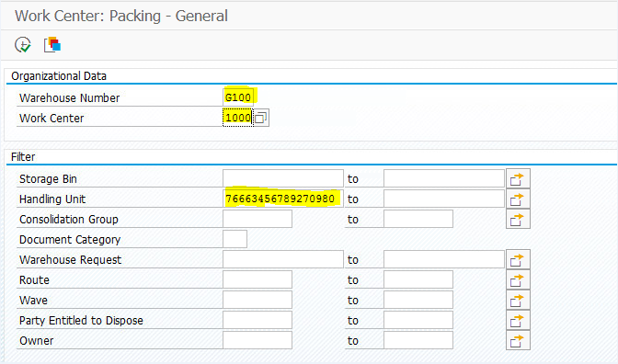Image resolution: width=618 pixels, height=364 pixels.
Task: Click the Document Category input box
Action: coord(235,239)
